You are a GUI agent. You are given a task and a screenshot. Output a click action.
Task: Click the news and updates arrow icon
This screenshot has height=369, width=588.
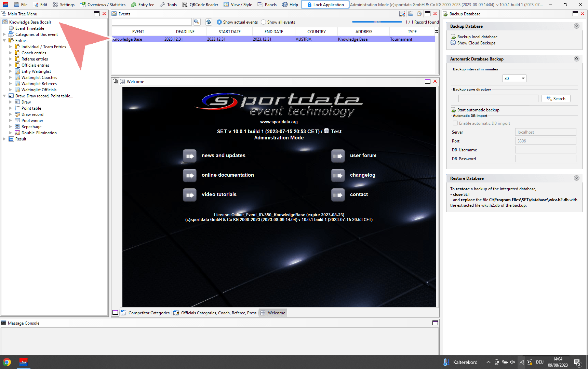pyautogui.click(x=189, y=156)
